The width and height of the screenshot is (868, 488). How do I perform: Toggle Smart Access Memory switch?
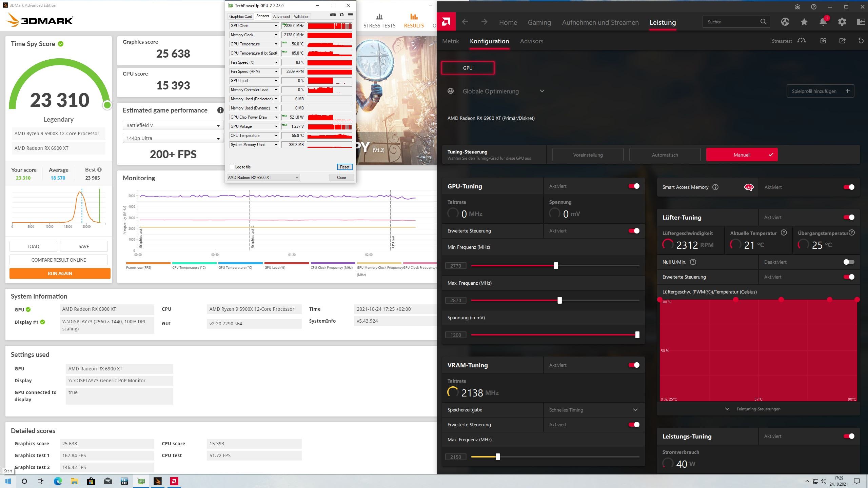point(849,187)
